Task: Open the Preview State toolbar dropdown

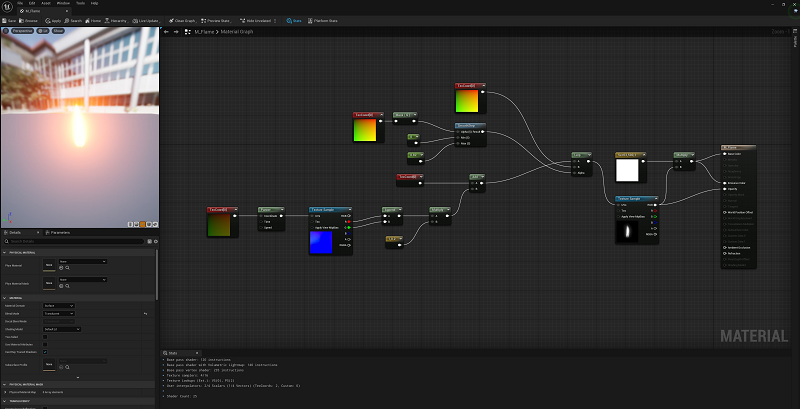Action: pos(216,21)
